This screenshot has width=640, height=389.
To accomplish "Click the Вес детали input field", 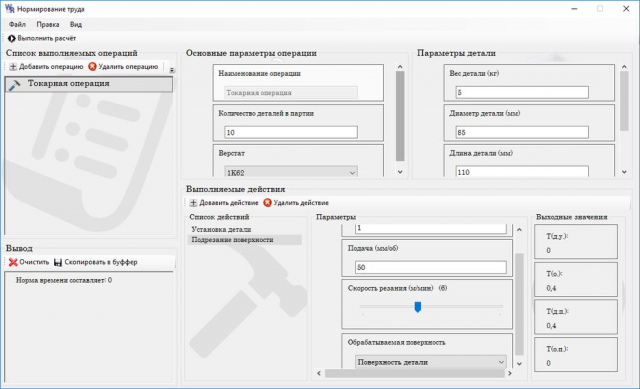I will point(522,92).
